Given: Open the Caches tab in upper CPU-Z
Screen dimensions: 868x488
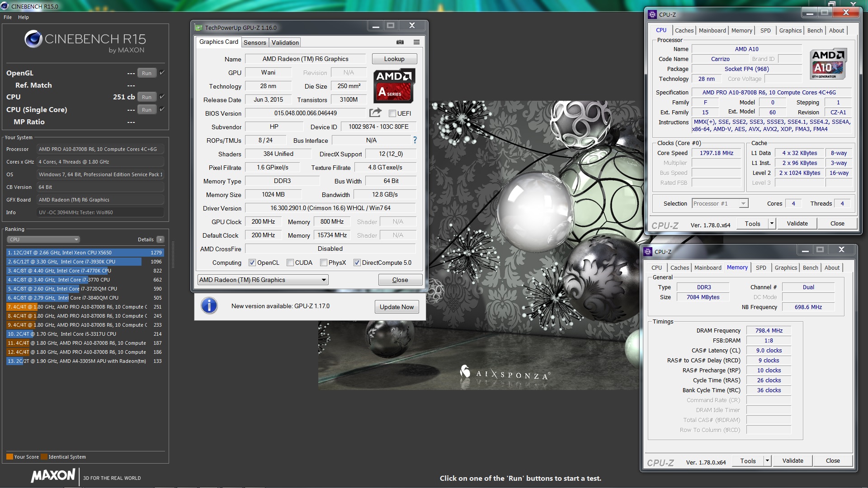Looking at the screenshot, I should point(684,30).
